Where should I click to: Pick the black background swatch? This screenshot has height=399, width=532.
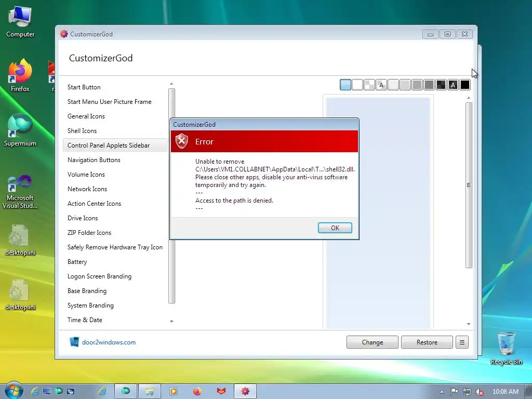(x=465, y=85)
